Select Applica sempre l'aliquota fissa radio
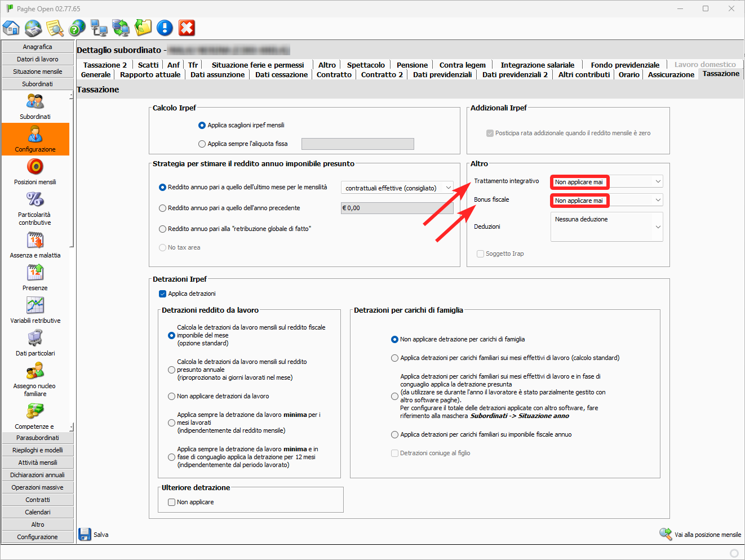 coord(202,144)
